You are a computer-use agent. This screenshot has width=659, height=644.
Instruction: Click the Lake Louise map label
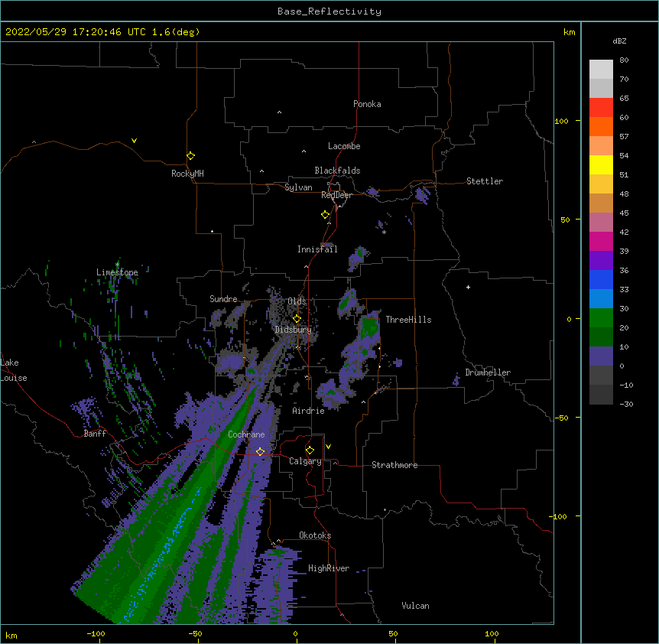(14, 370)
